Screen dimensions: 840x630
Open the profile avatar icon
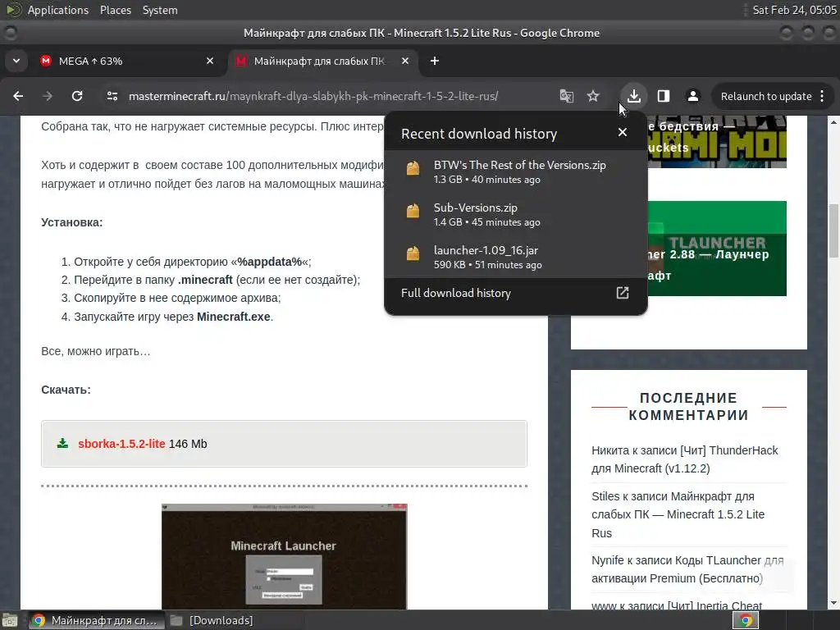[x=692, y=96]
